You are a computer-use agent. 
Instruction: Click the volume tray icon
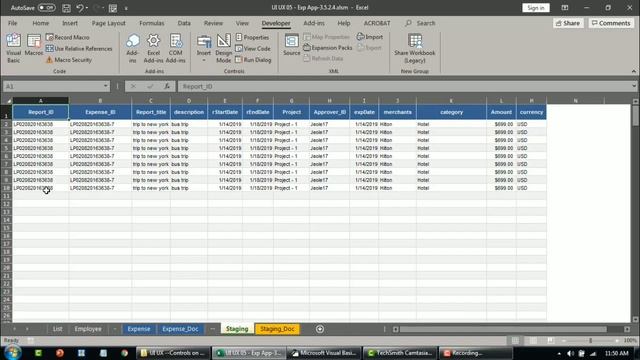tap(571, 353)
